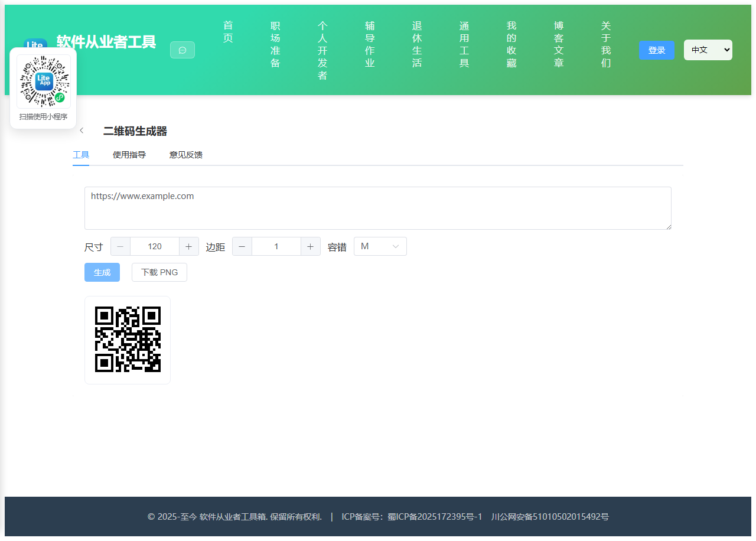This screenshot has width=756, height=541.
Task: Click the 二维码生成器 page heading
Action: click(135, 131)
